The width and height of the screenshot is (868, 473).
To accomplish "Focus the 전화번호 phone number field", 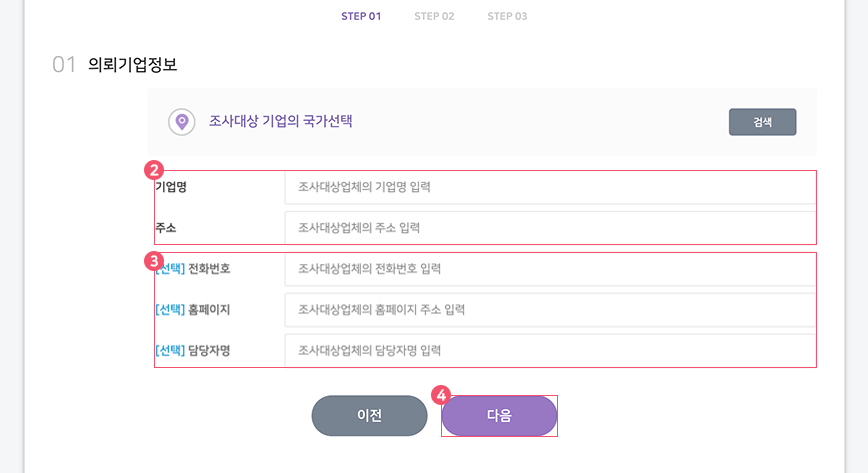I will [550, 269].
